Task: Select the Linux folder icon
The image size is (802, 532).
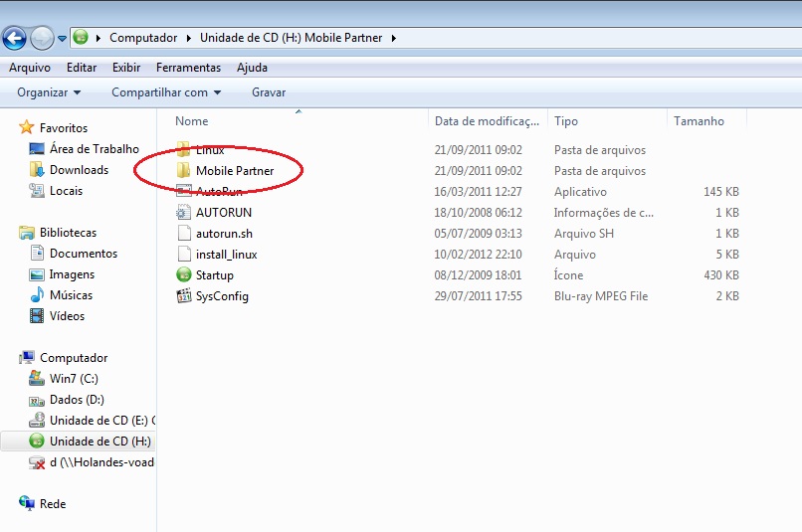Action: (183, 149)
